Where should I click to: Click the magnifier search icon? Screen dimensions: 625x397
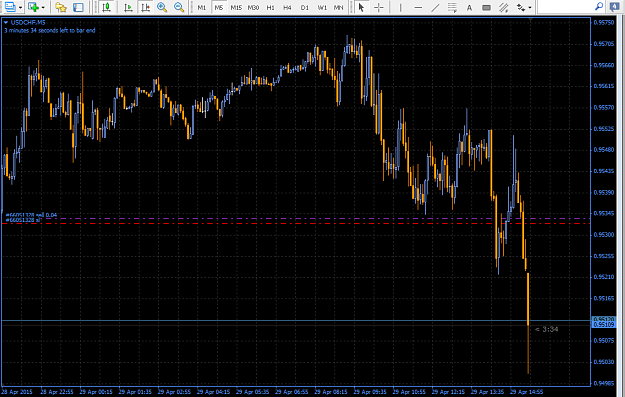pos(598,6)
